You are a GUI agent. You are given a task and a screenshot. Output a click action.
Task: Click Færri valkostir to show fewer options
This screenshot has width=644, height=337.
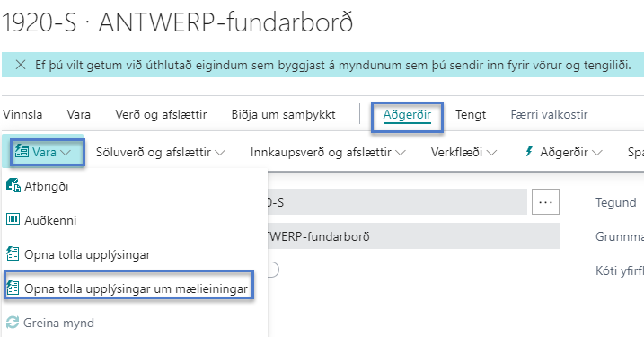click(549, 115)
